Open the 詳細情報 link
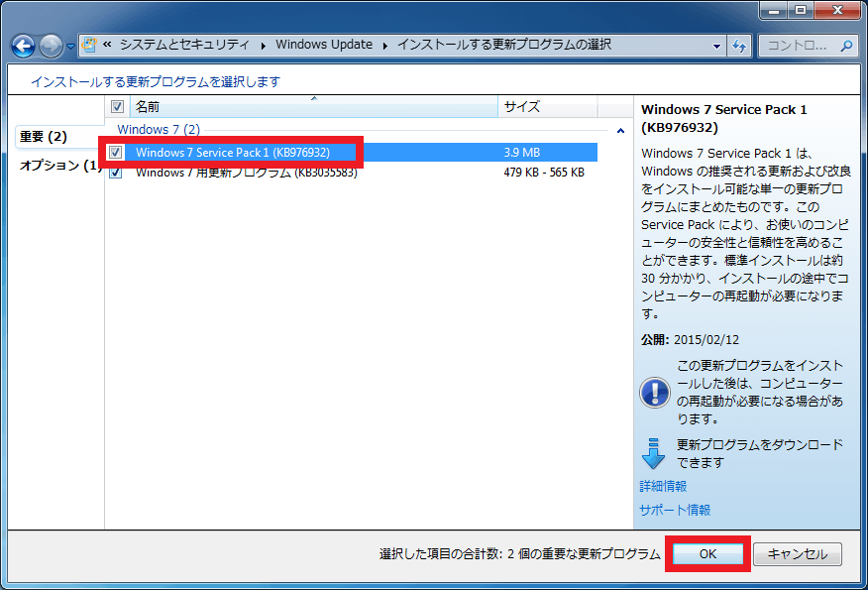 (x=663, y=487)
